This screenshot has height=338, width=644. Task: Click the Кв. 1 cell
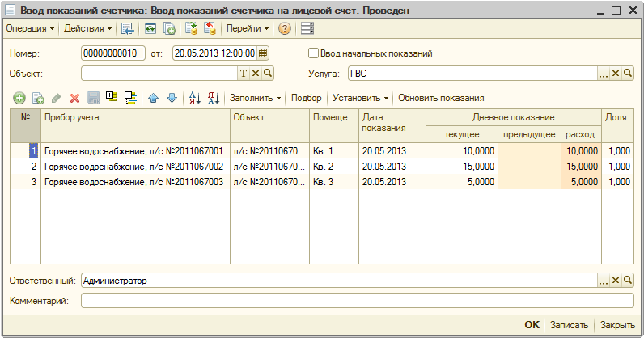pos(334,151)
